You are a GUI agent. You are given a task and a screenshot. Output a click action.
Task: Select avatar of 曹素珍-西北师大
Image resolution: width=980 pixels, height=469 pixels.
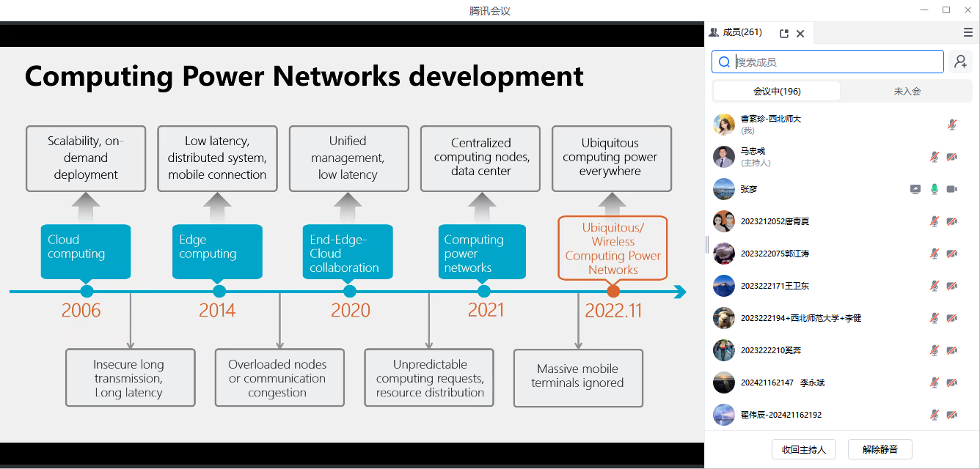[724, 125]
